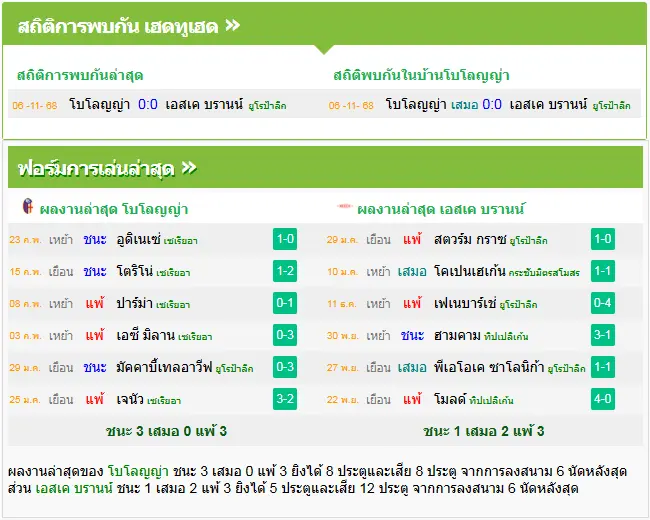The height and width of the screenshot is (520, 650).
Task: Click the team name พีเอโอเค ซาโลนิก้า
Action: coord(489,367)
